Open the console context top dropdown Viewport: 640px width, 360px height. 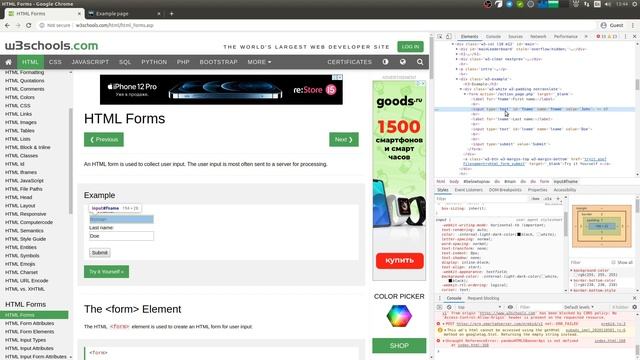coord(479,307)
